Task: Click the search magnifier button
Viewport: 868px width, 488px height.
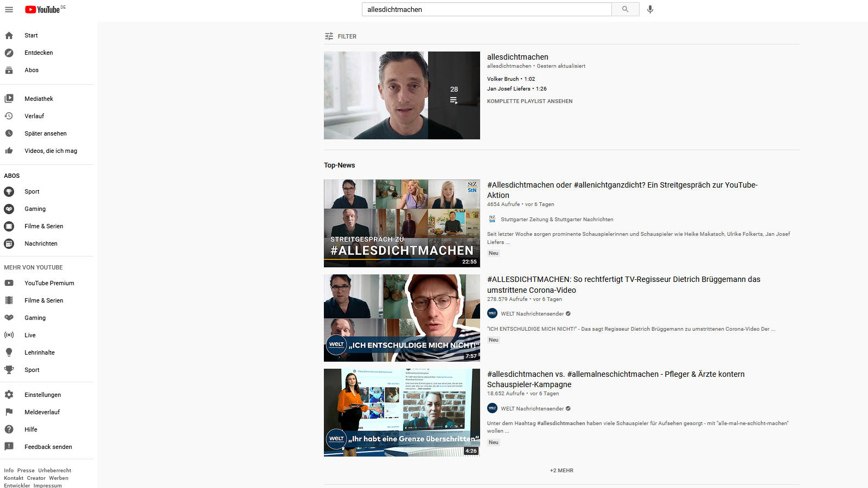Action: click(625, 9)
